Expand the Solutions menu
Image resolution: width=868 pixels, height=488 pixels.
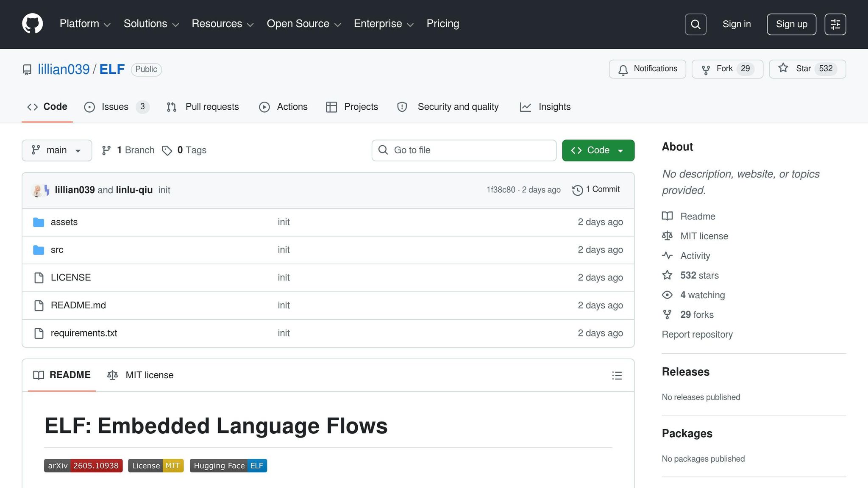click(151, 24)
